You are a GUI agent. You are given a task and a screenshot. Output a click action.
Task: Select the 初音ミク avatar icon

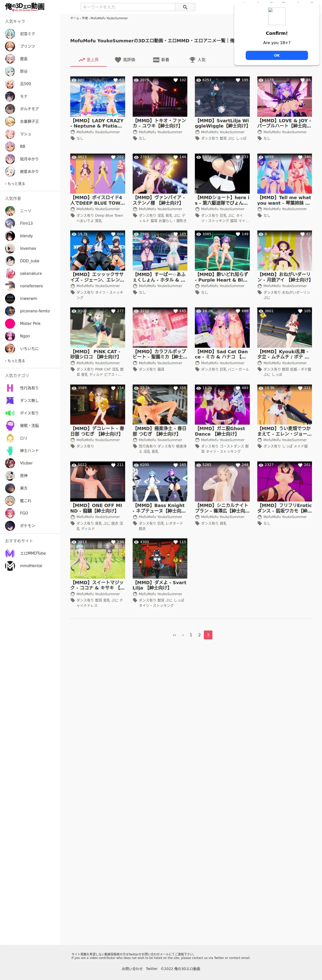[x=10, y=34]
